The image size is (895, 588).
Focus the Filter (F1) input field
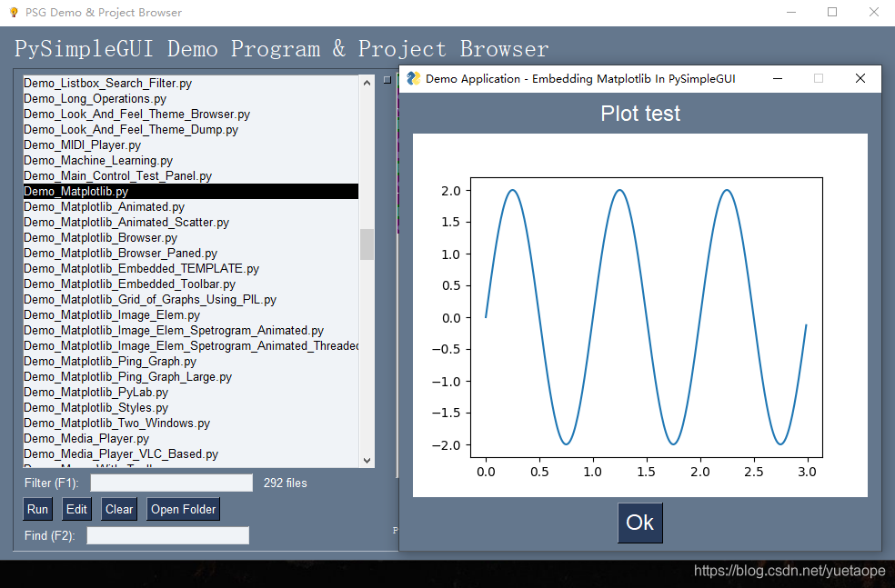[171, 483]
